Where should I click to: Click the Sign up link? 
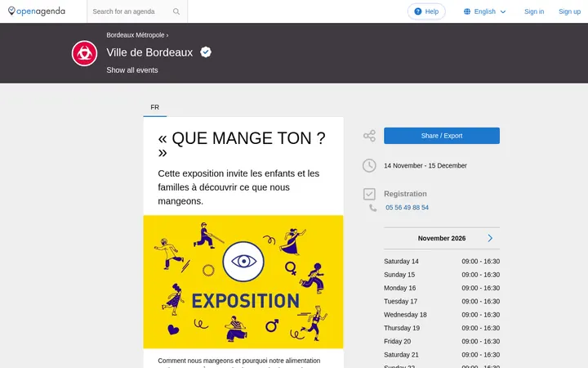(x=570, y=11)
